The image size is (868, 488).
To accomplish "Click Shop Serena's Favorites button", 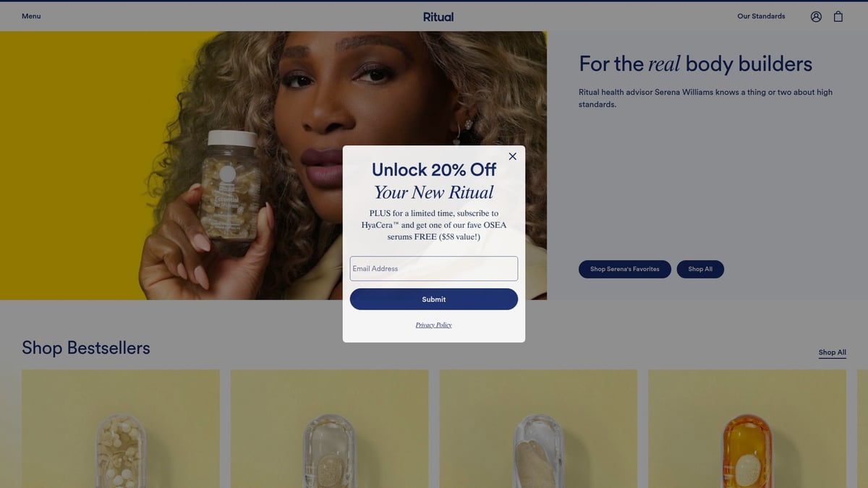I will (x=625, y=269).
